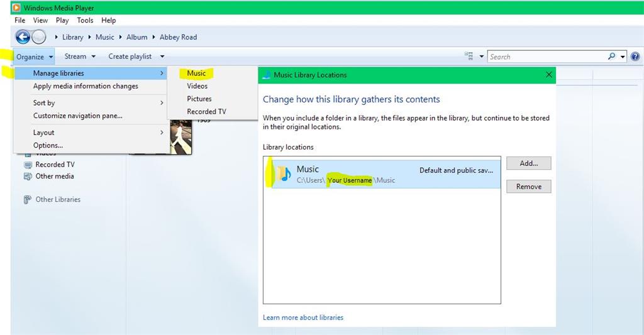Click the Other media icon

[28, 177]
